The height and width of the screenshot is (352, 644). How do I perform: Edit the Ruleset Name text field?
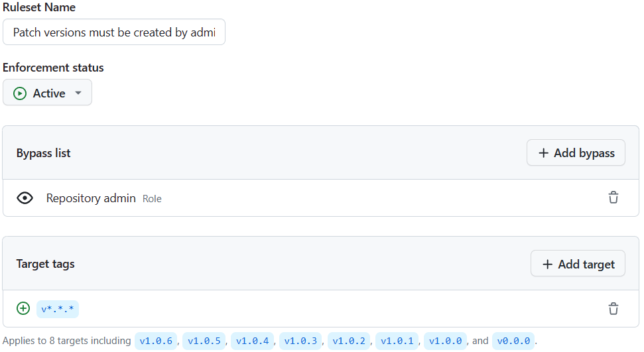[x=114, y=32]
